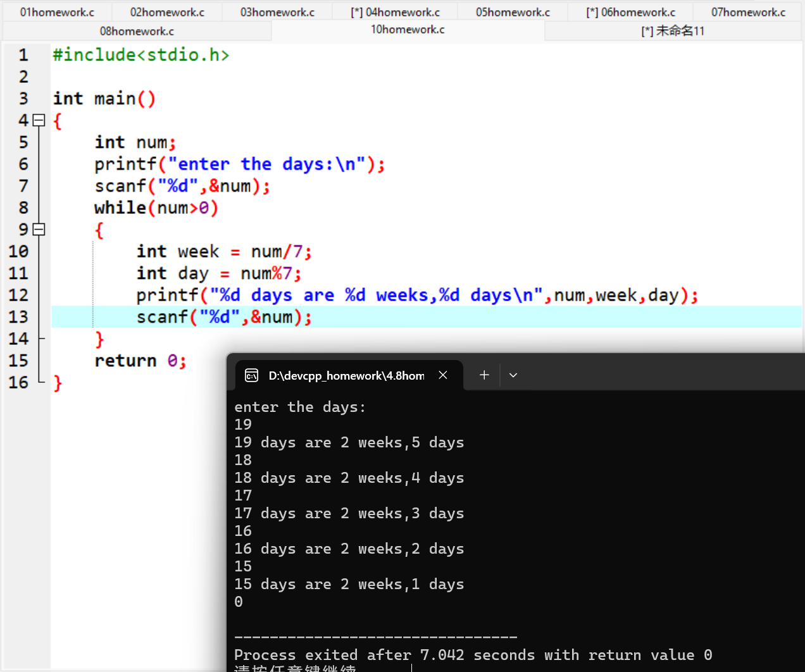Image resolution: width=805 pixels, height=672 pixels.
Task: Close the terminal tab with the X
Action: [x=443, y=375]
